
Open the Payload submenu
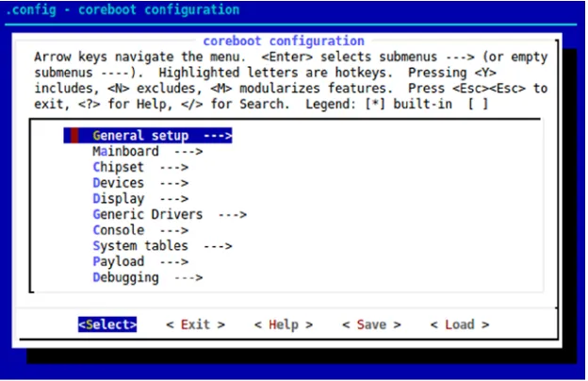tap(140, 262)
